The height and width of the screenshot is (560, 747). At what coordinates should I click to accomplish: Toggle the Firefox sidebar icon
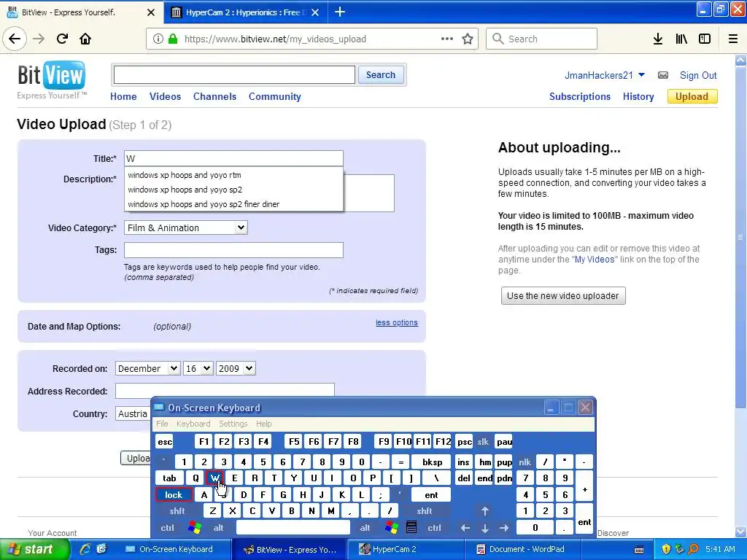coord(705,39)
